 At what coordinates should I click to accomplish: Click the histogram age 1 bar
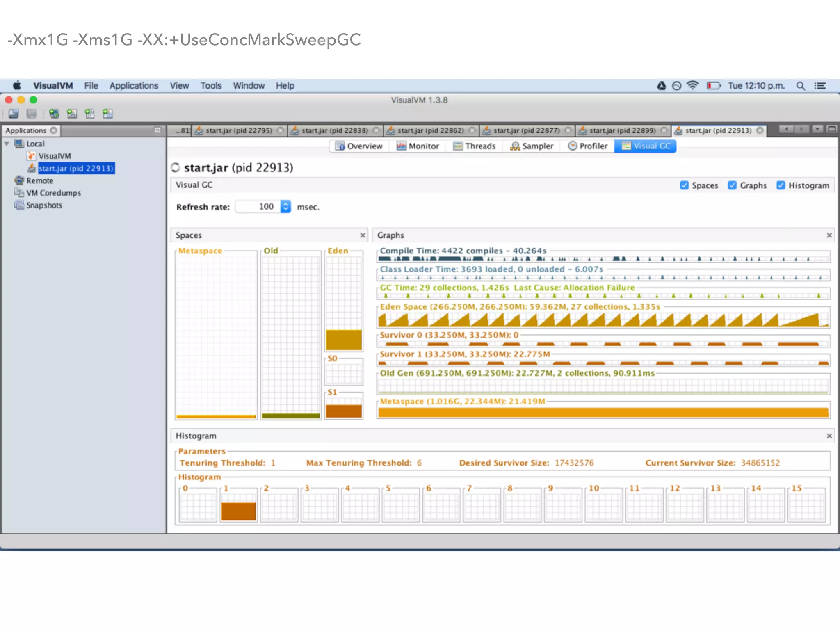(238, 511)
